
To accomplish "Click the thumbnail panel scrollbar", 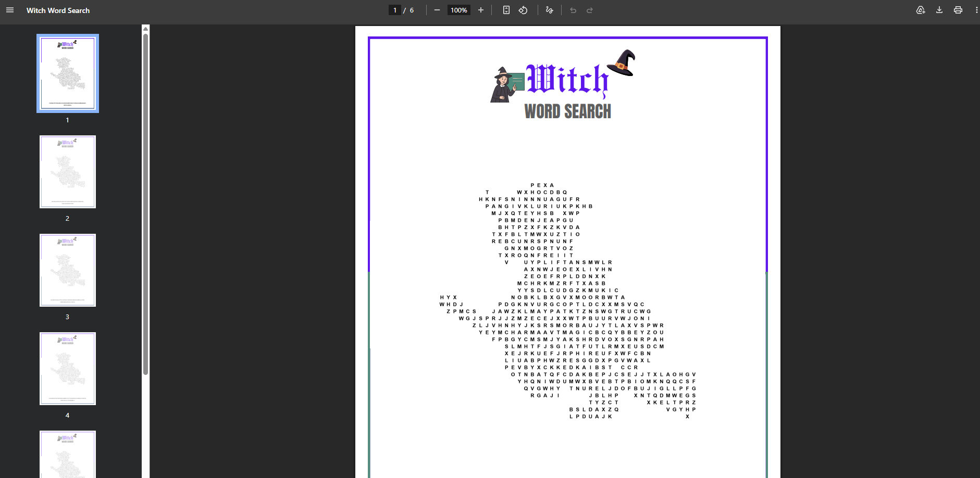I will tap(146, 203).
